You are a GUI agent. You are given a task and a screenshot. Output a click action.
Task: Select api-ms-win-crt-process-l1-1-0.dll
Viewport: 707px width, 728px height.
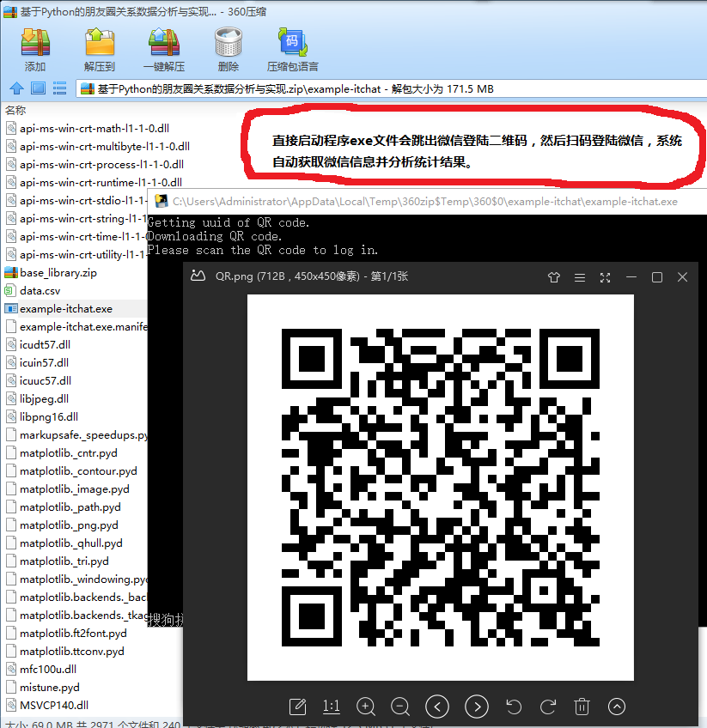[x=101, y=164]
